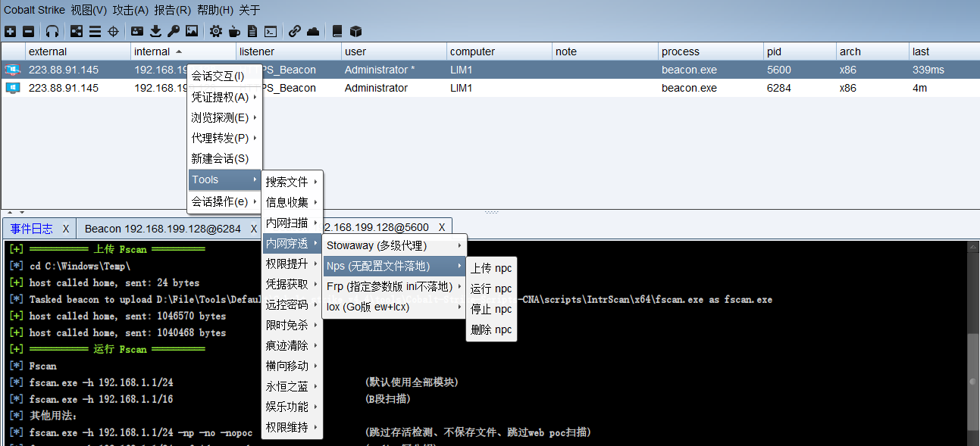
Task: Click the cloud manage web server icon
Action: pos(313,31)
